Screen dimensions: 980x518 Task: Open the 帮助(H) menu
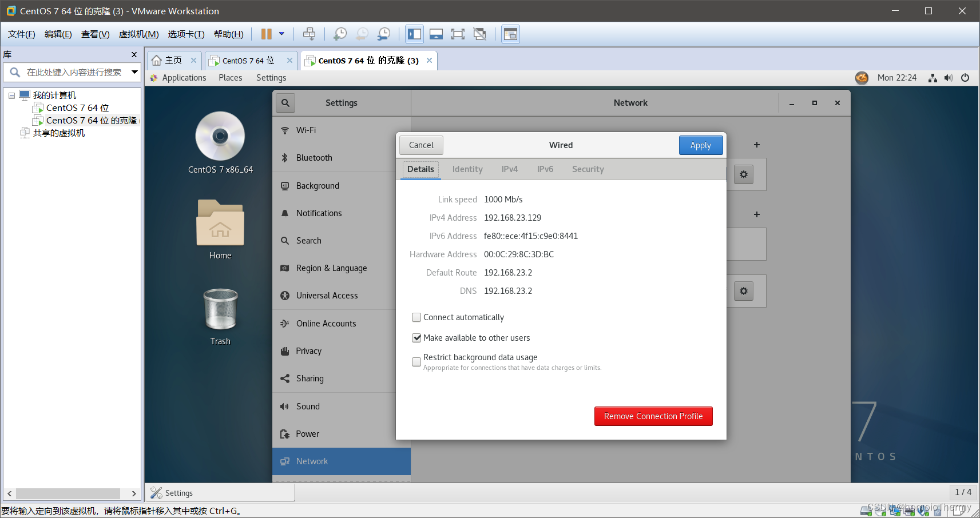[x=228, y=34]
